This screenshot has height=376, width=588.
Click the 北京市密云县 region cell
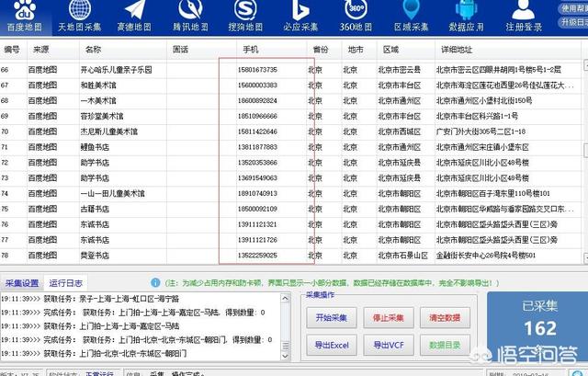click(400, 70)
